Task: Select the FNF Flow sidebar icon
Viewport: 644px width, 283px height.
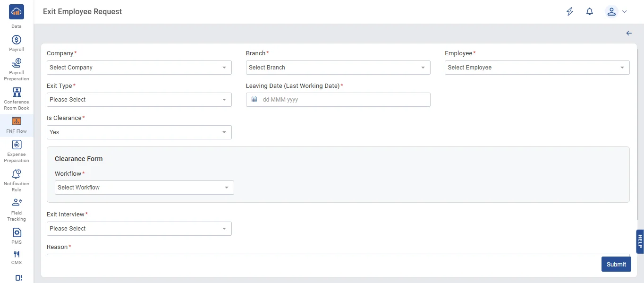Action: (x=17, y=121)
